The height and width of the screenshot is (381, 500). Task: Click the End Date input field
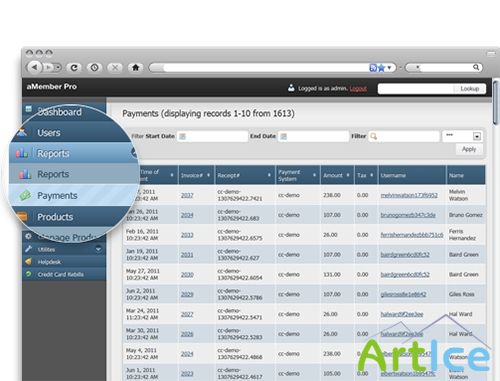[x=313, y=136]
